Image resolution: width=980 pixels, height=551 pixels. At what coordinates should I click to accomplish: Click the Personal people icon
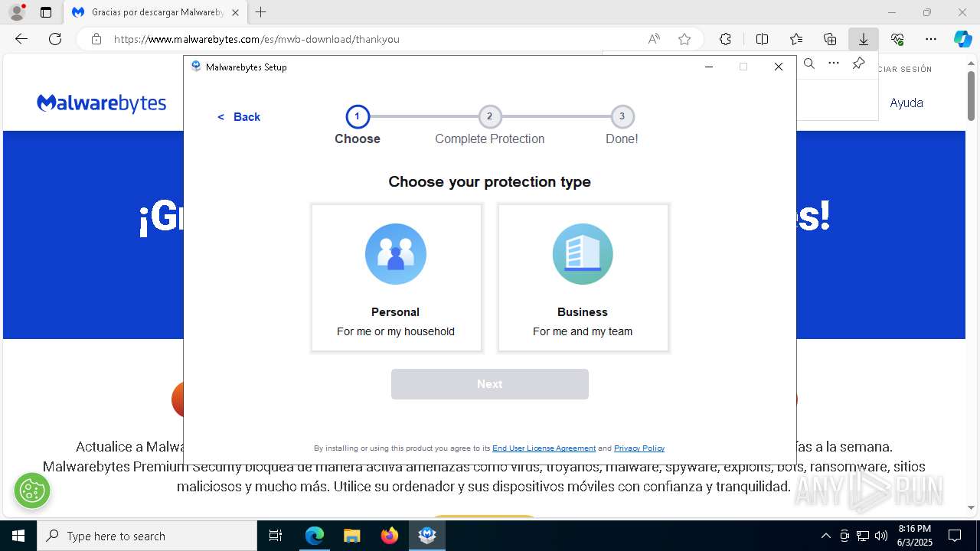(x=396, y=254)
